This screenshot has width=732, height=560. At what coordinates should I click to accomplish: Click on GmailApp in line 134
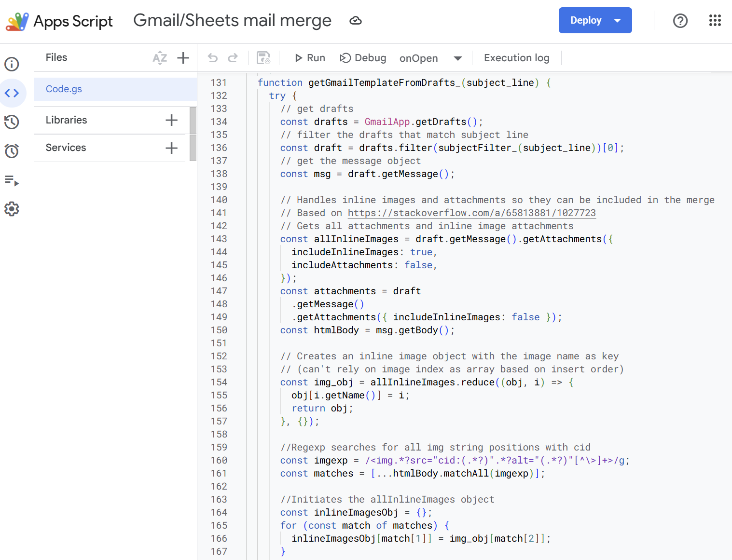coord(387,122)
